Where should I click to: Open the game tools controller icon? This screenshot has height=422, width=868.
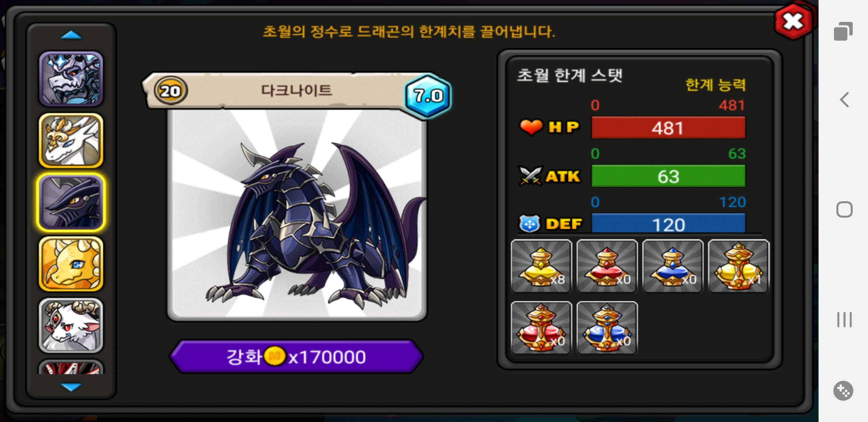843,390
